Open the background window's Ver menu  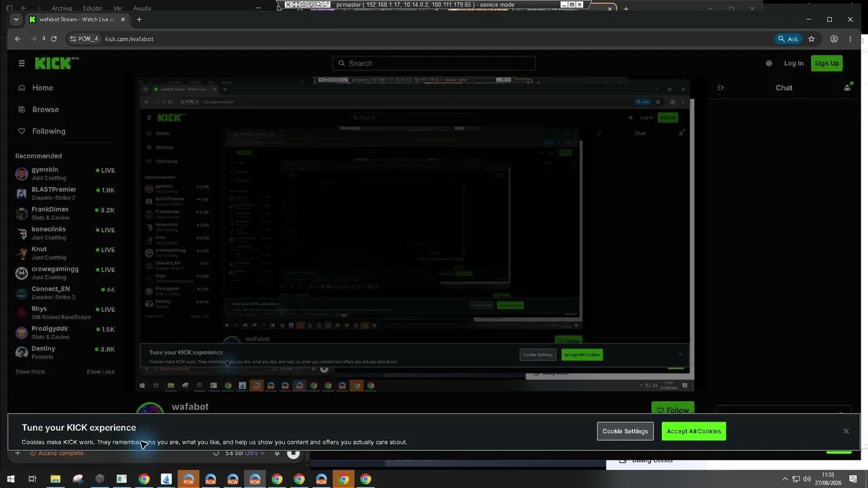pyautogui.click(x=118, y=8)
